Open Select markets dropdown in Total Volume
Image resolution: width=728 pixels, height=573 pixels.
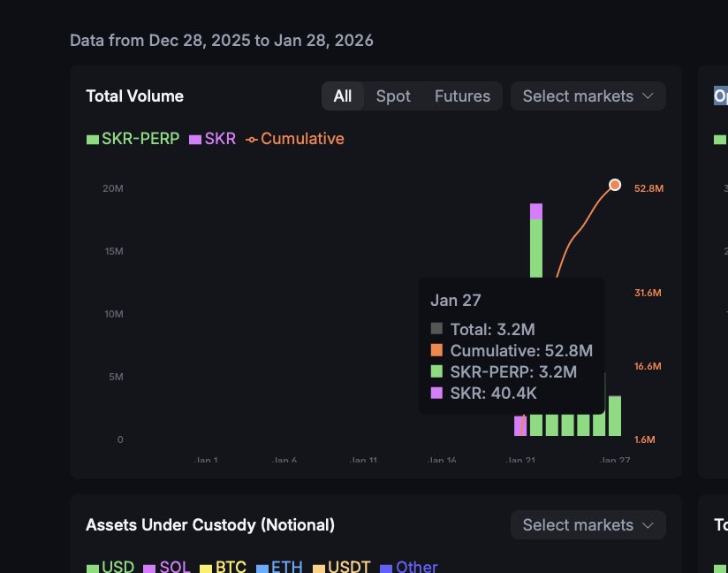578,96
